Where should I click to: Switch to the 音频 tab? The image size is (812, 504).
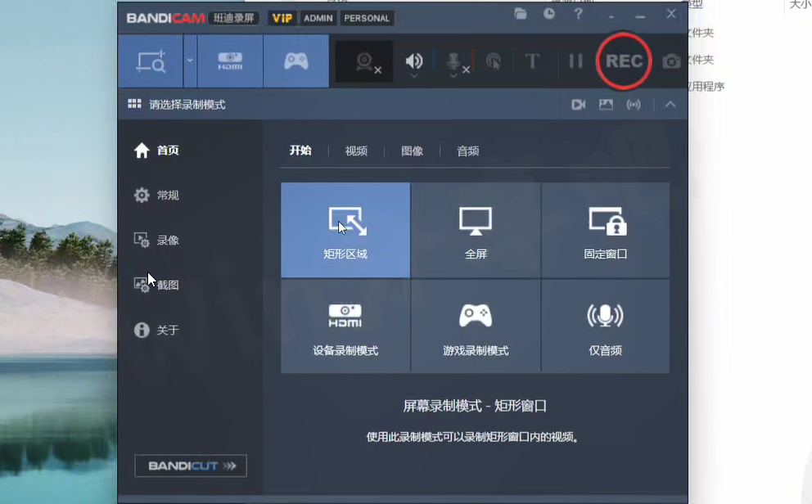[467, 151]
